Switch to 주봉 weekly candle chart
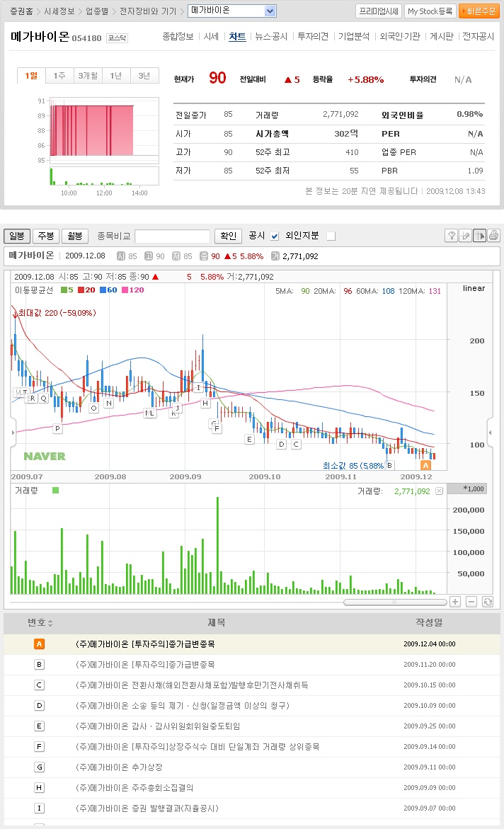504x829 pixels. pos(46,236)
